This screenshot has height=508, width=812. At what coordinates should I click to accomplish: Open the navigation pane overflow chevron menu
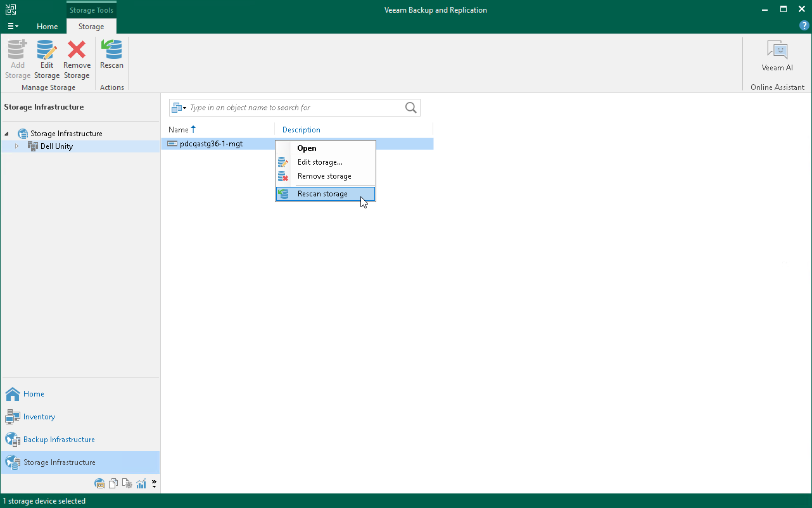click(154, 484)
